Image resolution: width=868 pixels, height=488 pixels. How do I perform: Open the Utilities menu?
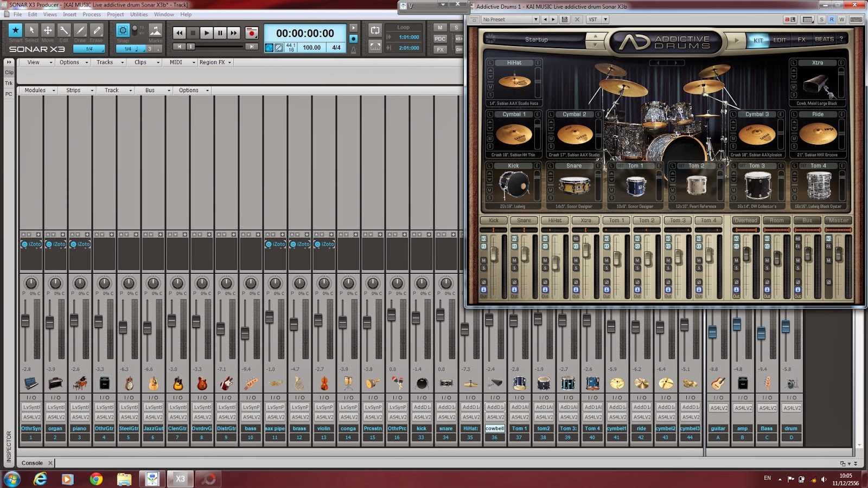[x=139, y=15]
